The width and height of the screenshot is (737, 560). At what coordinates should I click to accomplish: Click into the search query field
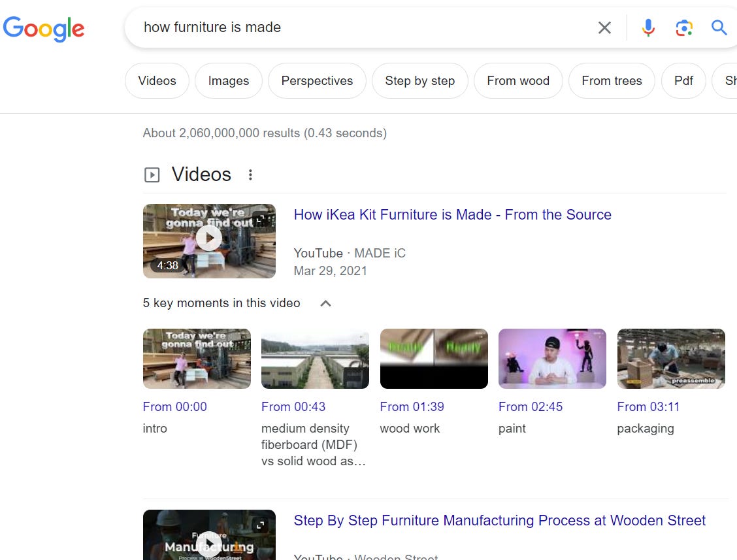click(367, 27)
